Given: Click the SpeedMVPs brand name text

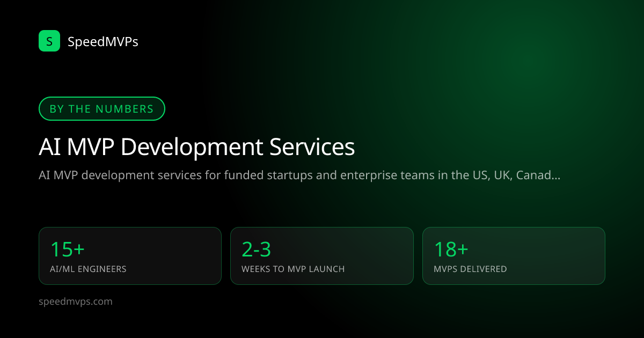Looking at the screenshot, I should point(103,41).
